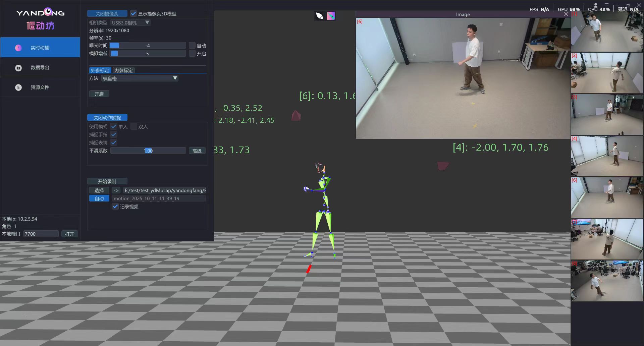The height and width of the screenshot is (346, 644).
Task: Click 关闭动作捕捉 button
Action: point(107,118)
